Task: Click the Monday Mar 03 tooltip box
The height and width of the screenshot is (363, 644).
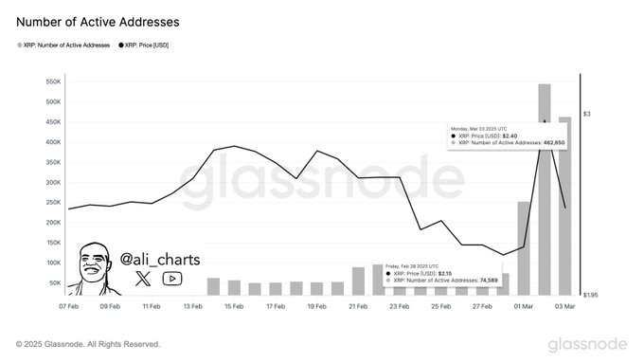Action: coord(508,136)
